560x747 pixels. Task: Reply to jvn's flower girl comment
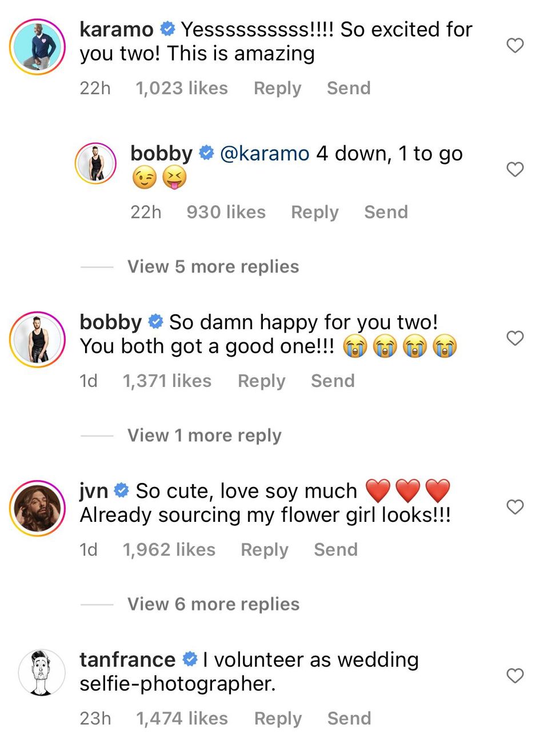264,549
